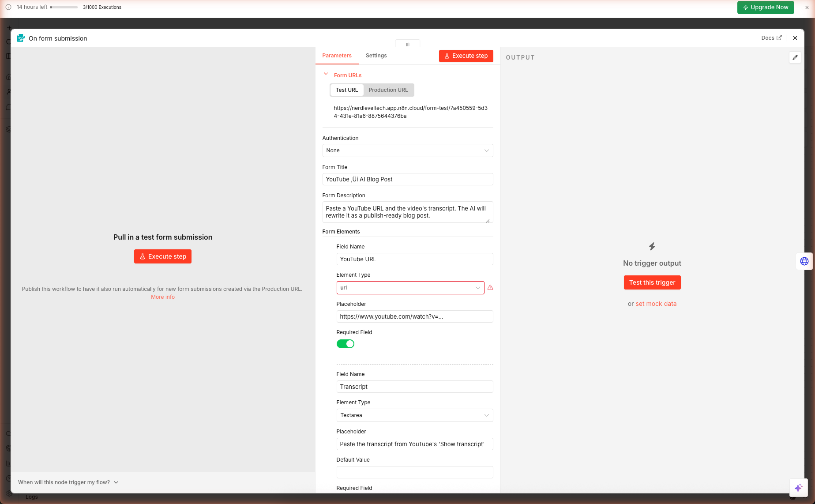Disable Required Field toggle for YouTube URL

pos(345,344)
